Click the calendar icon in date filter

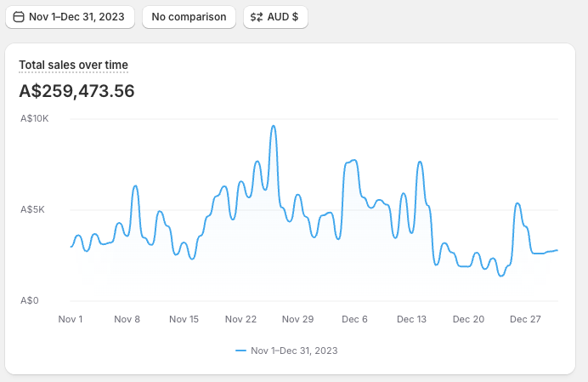pos(19,17)
